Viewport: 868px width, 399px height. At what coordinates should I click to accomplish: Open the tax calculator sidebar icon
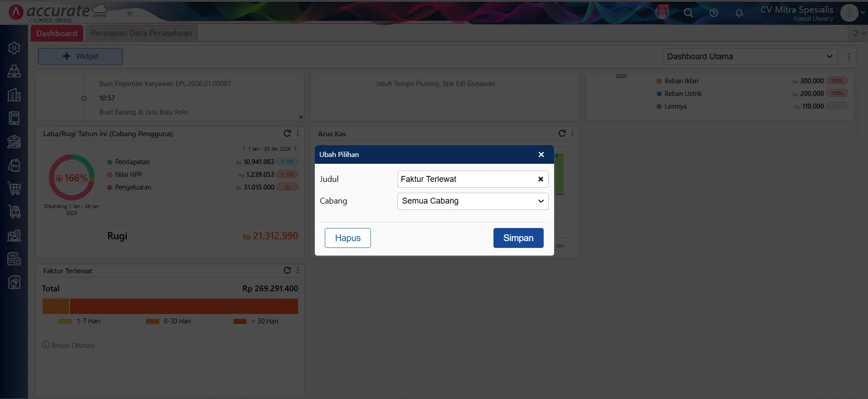14,259
